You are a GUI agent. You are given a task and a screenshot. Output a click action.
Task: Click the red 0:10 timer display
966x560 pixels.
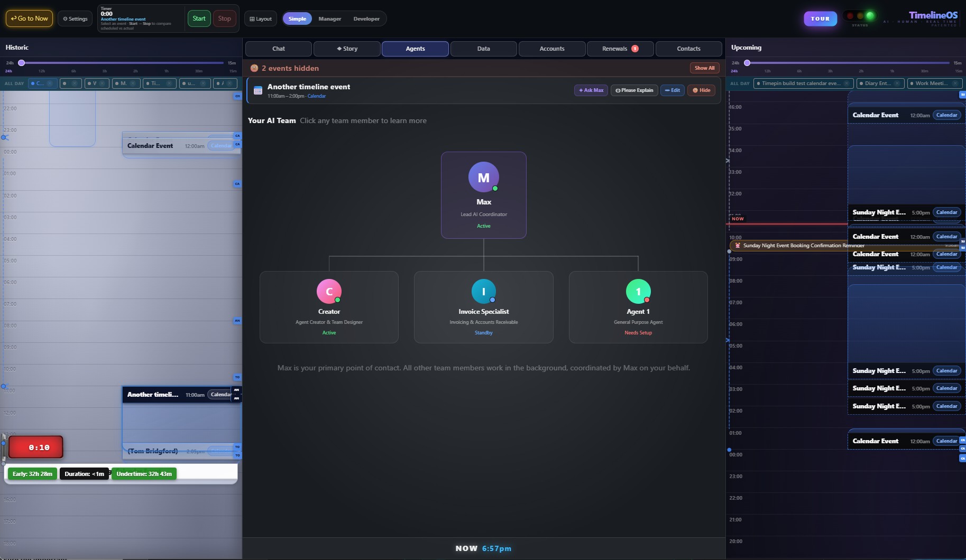pos(36,447)
